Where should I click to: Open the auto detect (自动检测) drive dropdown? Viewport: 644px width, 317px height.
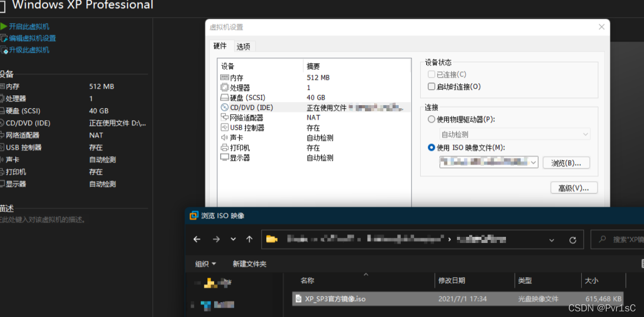pos(515,135)
